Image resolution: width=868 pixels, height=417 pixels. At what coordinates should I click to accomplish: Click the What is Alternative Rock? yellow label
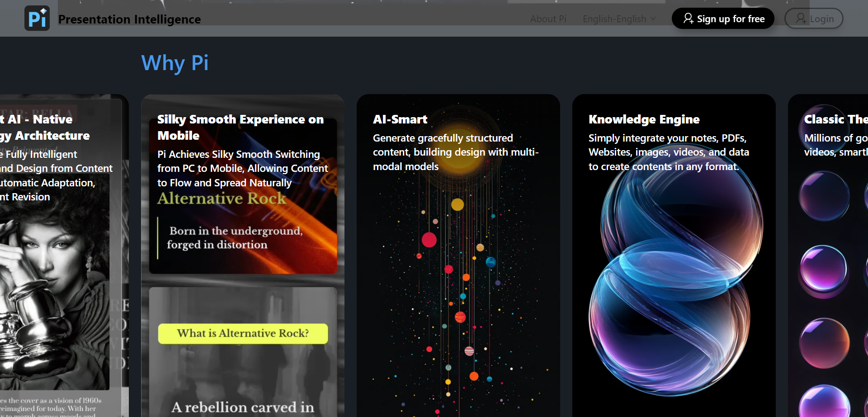[243, 334]
